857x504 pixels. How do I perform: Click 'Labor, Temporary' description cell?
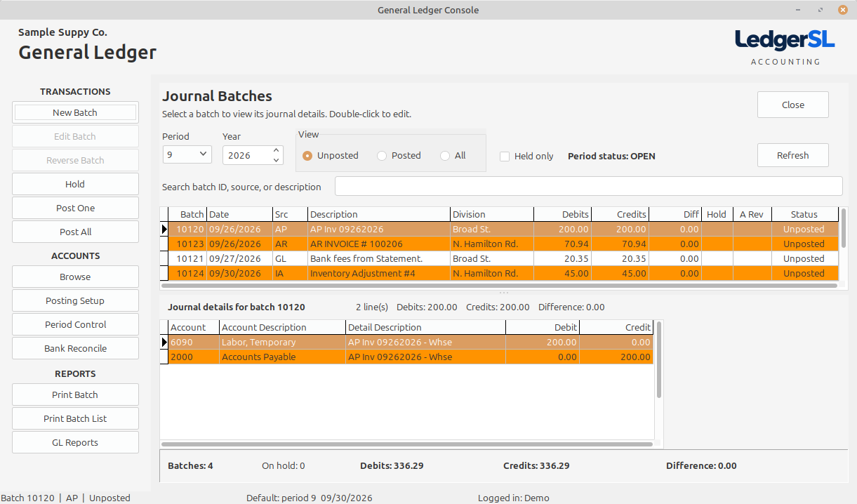click(283, 342)
